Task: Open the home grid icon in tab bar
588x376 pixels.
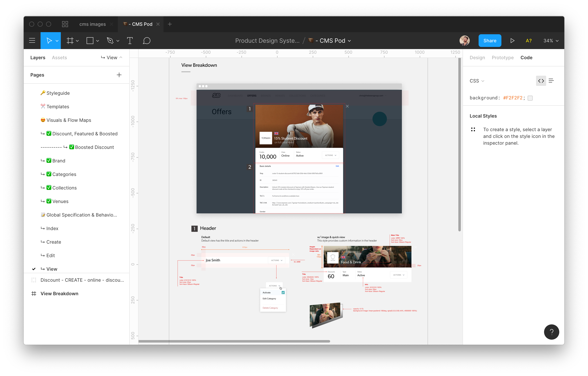Action: [65, 24]
